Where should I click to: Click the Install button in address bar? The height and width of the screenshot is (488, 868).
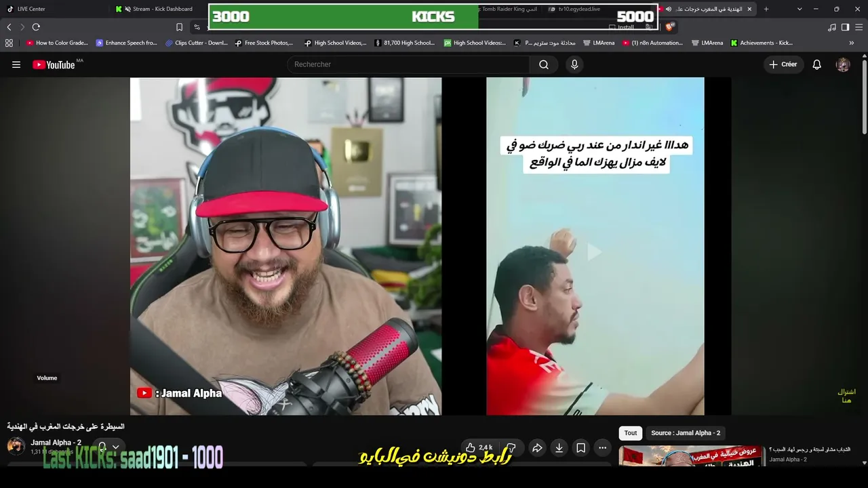(621, 27)
